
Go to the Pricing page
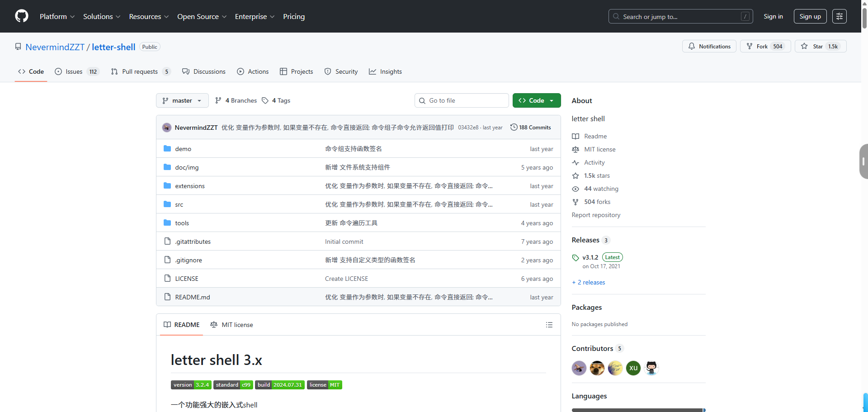point(294,16)
